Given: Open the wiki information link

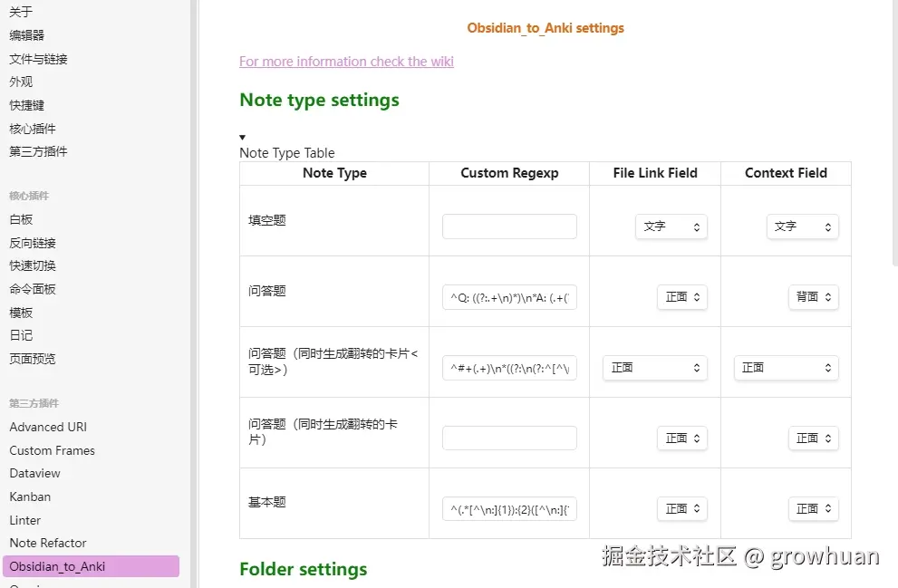Looking at the screenshot, I should point(346,62).
